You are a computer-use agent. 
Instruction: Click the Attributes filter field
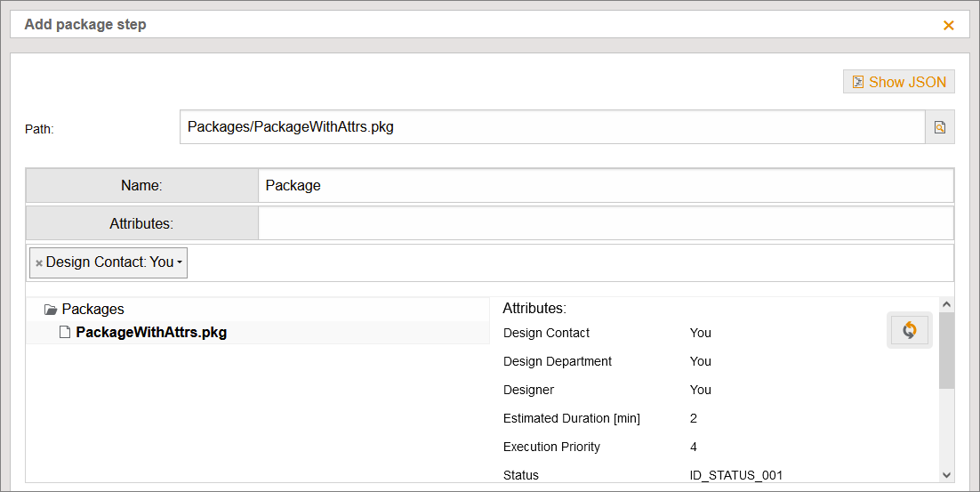tap(606, 223)
